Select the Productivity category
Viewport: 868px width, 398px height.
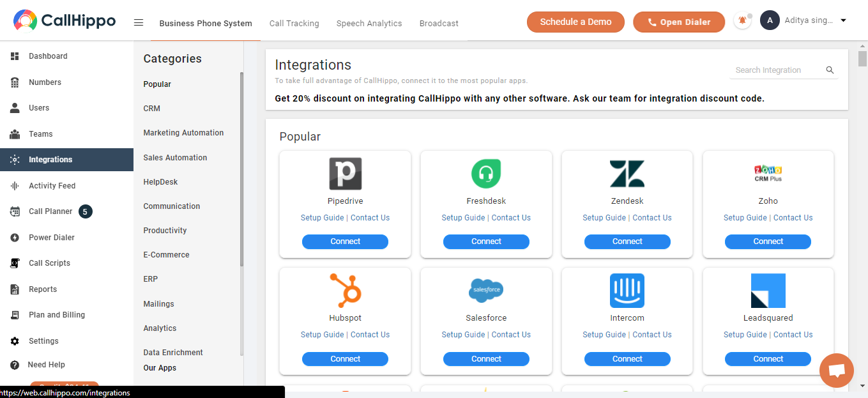tap(165, 231)
